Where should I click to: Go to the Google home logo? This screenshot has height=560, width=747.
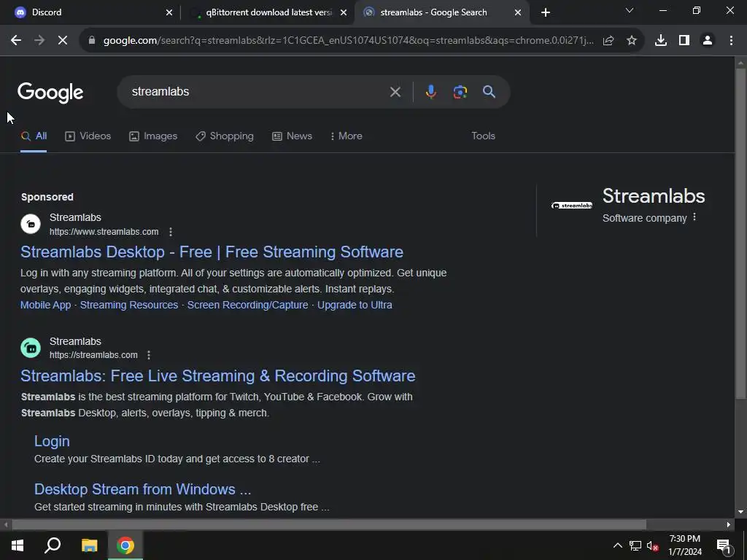coord(50,93)
